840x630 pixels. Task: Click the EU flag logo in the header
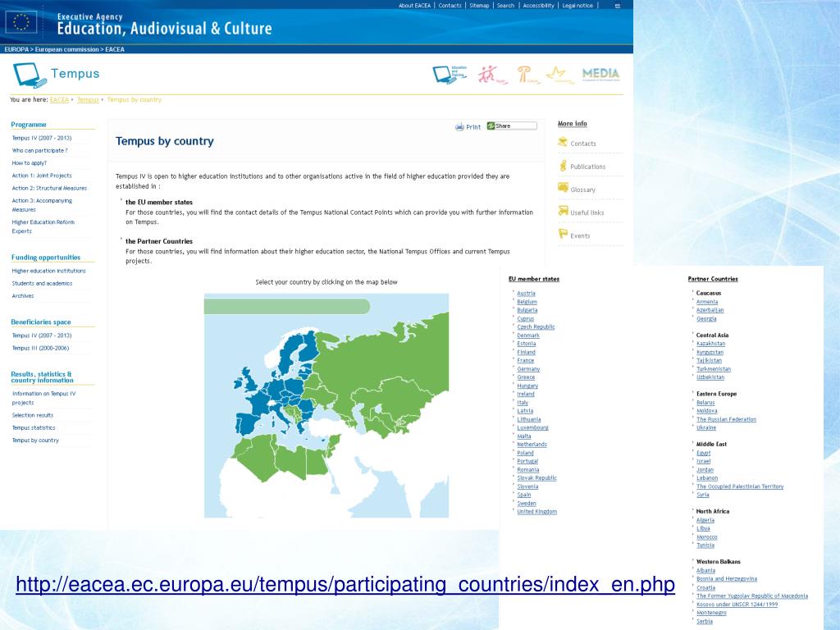[21, 22]
